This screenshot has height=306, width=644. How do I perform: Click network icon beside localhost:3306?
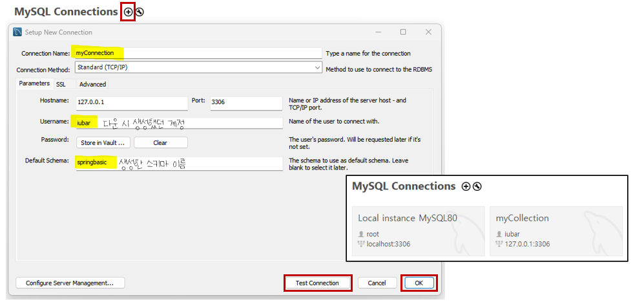coord(362,244)
